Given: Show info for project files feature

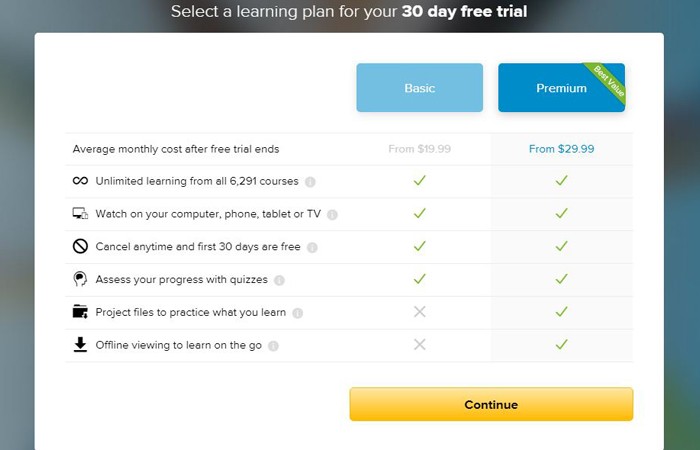Looking at the screenshot, I should pyautogui.click(x=297, y=313).
